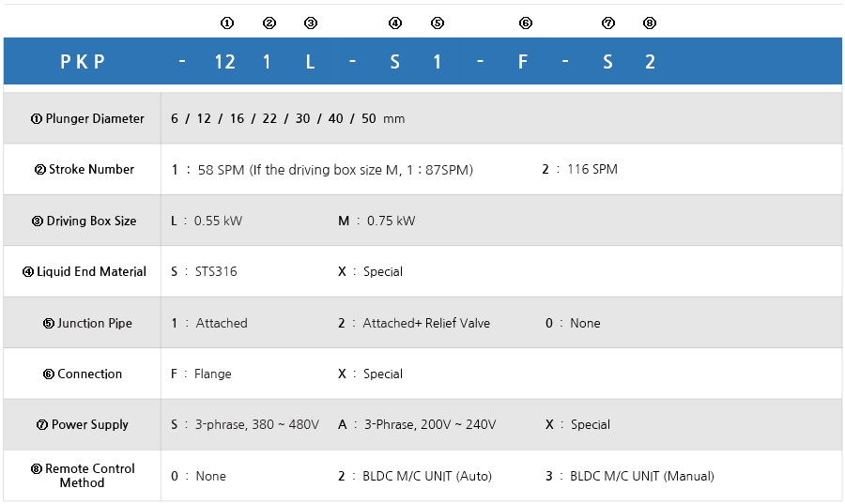845x504 pixels.
Task: Click the circled number 5 above the blue banner
Action: coord(437,23)
